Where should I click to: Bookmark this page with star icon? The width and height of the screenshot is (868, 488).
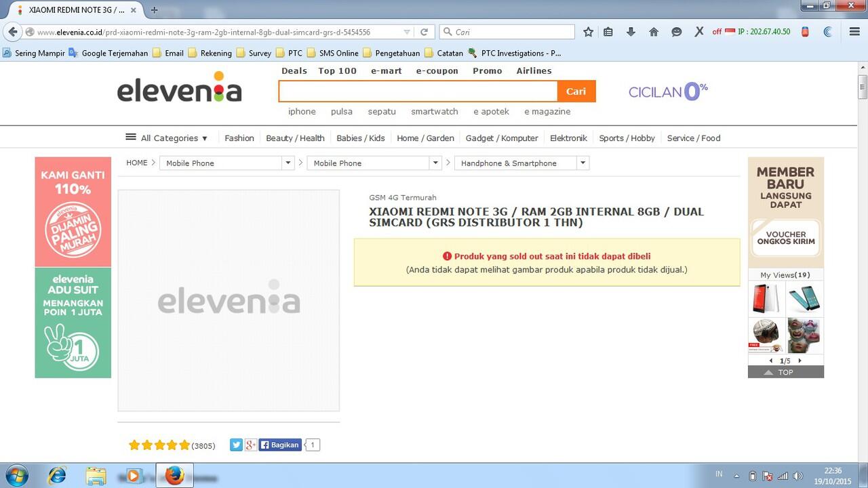(x=588, y=32)
